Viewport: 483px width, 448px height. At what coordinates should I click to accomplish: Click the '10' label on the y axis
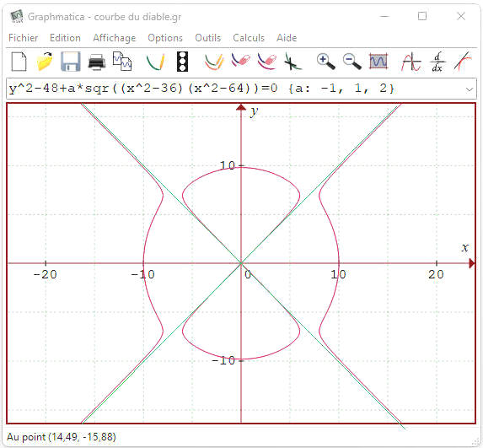click(x=228, y=165)
